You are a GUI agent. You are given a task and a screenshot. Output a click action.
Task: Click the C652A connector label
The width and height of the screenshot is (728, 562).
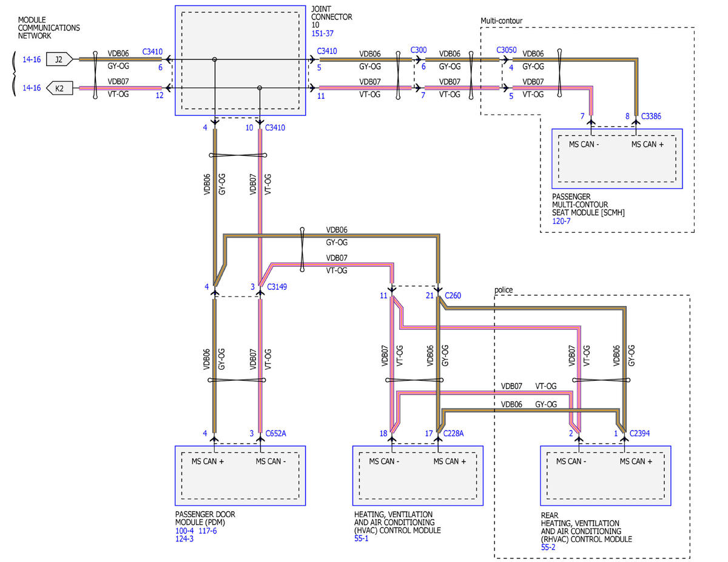click(x=275, y=433)
